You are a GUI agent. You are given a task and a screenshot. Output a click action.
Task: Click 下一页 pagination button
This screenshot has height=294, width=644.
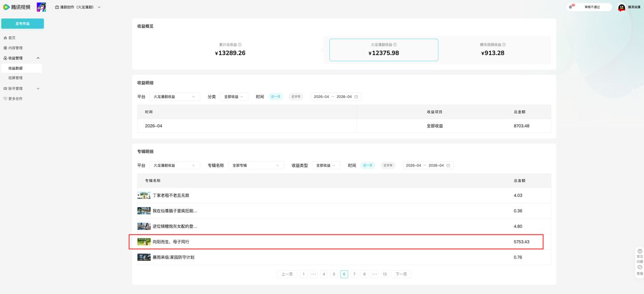tap(401, 274)
